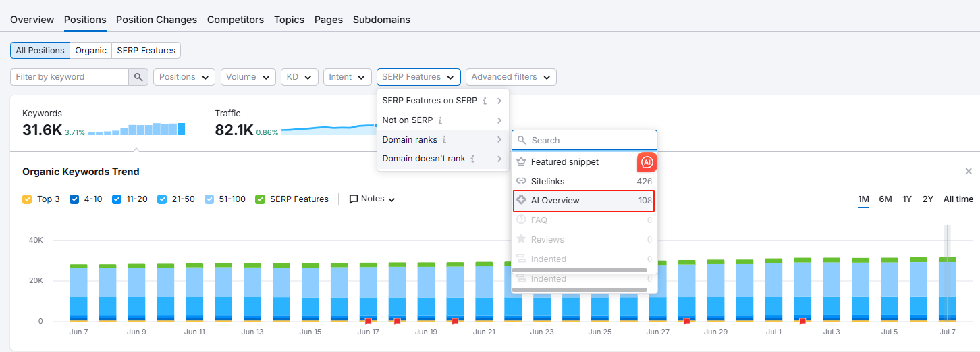Expand the Advanced filters dropdown
Image resolution: width=980 pixels, height=352 pixels.
coord(511,77)
